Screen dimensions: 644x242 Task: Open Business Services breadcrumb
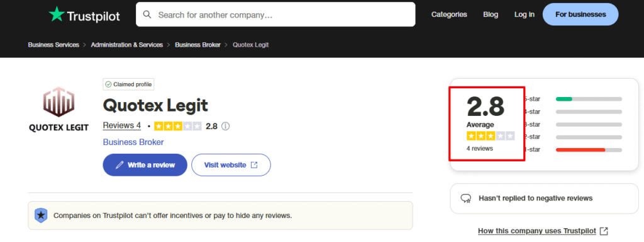pos(53,45)
